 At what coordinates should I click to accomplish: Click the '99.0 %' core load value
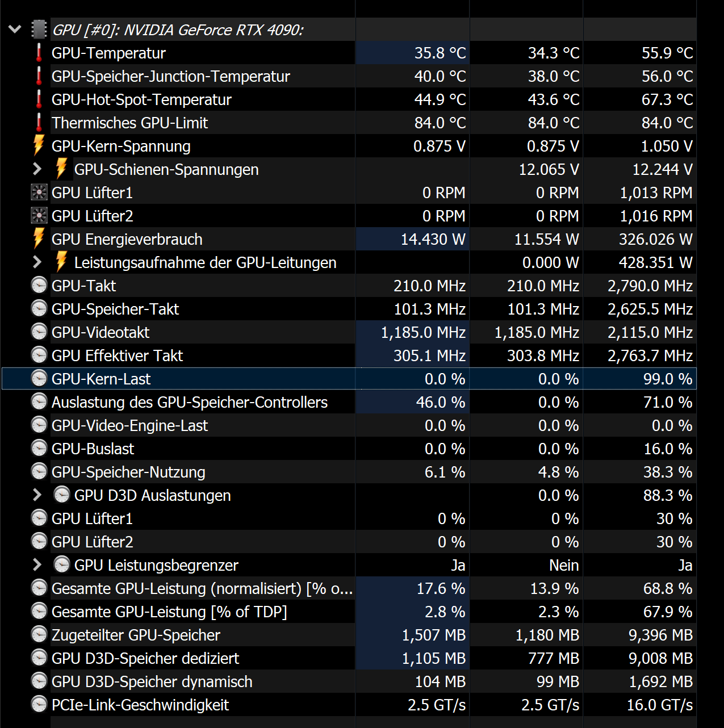(x=668, y=379)
